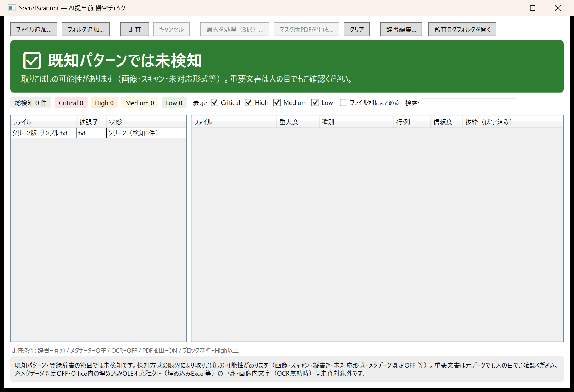Click the 抜粋（伏字済み） column header

(513, 122)
